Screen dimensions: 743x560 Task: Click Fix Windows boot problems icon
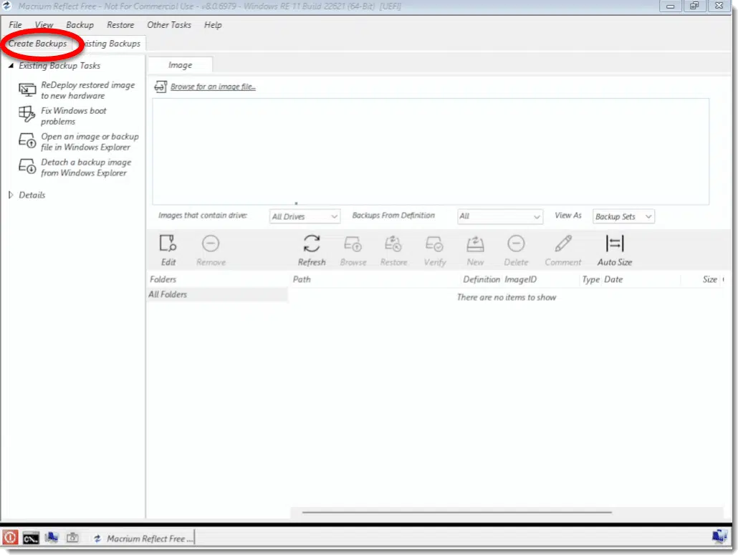tap(27, 115)
